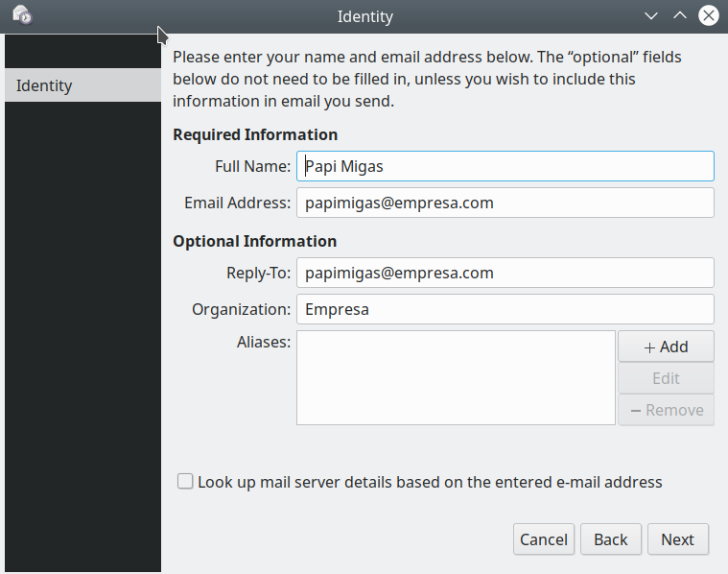Click the Remove alias button

coord(666,410)
